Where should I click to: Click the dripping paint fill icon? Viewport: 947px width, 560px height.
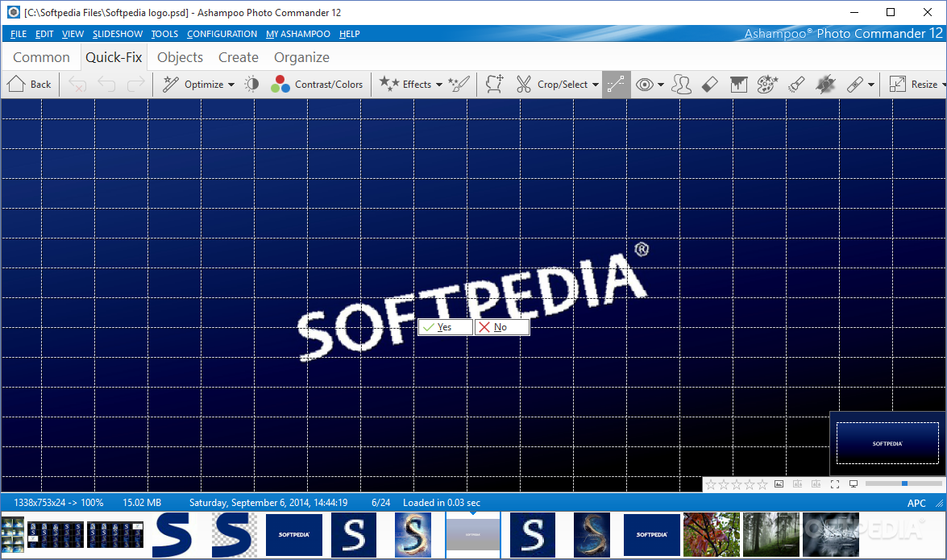click(738, 85)
